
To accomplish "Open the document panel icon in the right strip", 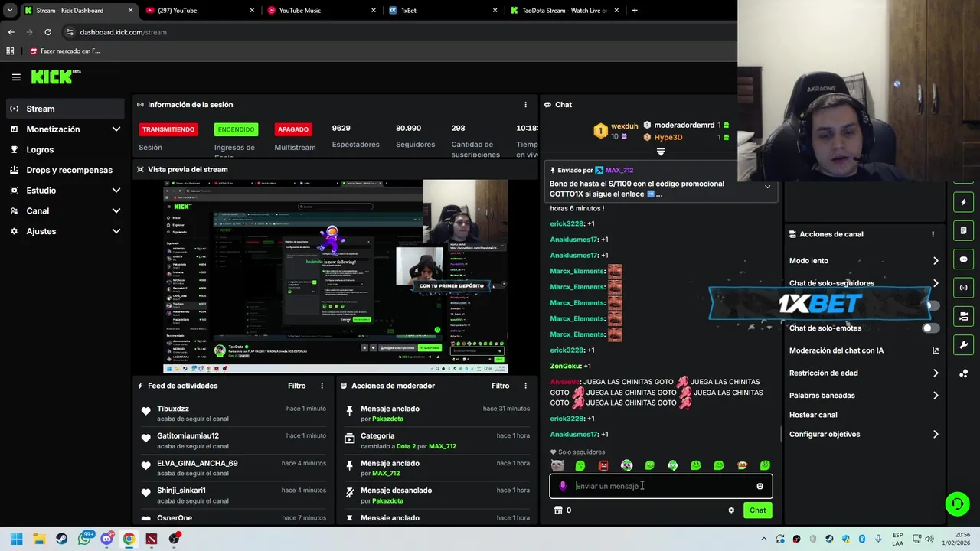I will click(964, 230).
